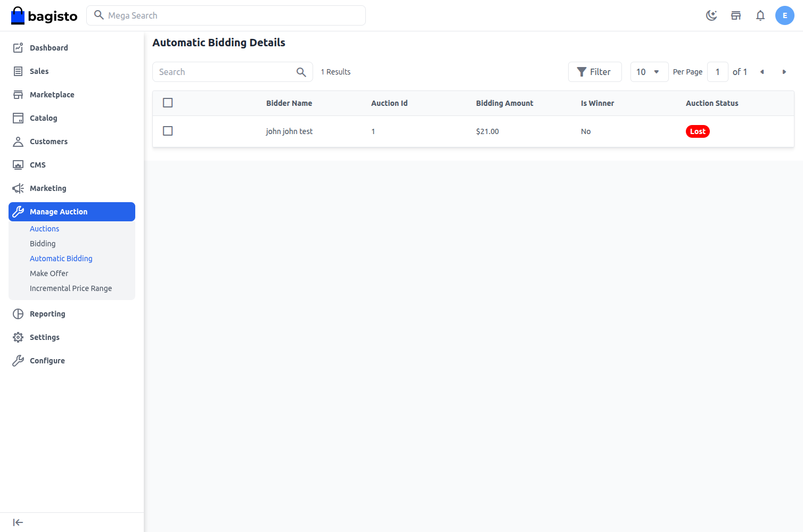Open the dark mode moon icon
This screenshot has height=532, width=803.
pyautogui.click(x=711, y=15)
